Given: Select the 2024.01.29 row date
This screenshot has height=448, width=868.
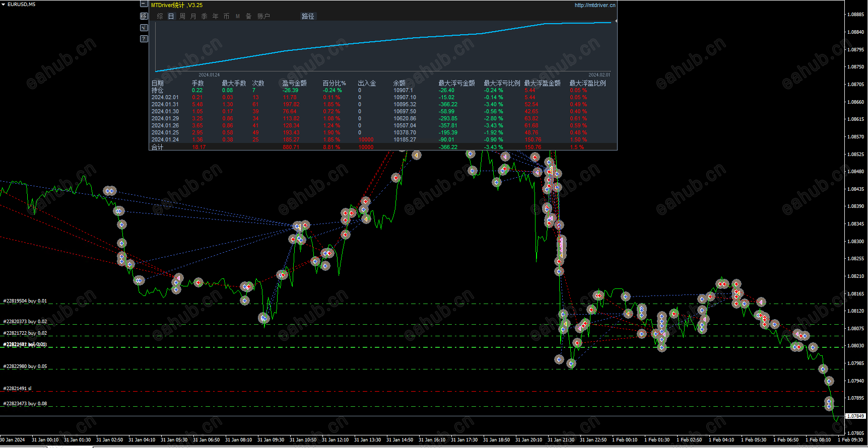Looking at the screenshot, I should (165, 119).
